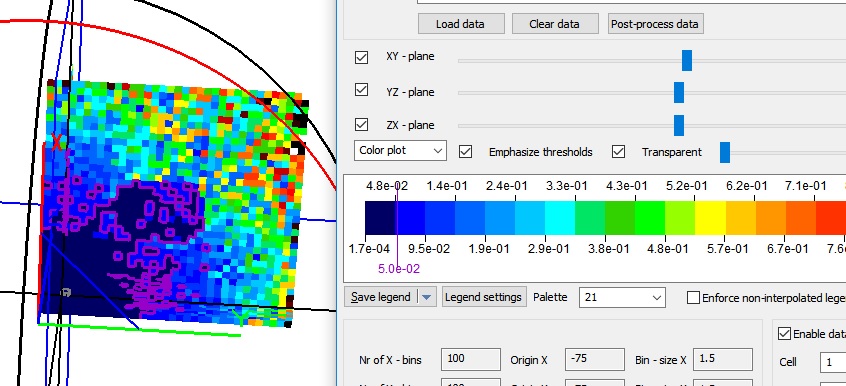Uncheck the XY - plane checkbox
Image resolution: width=846 pixels, height=386 pixels.
(361, 57)
